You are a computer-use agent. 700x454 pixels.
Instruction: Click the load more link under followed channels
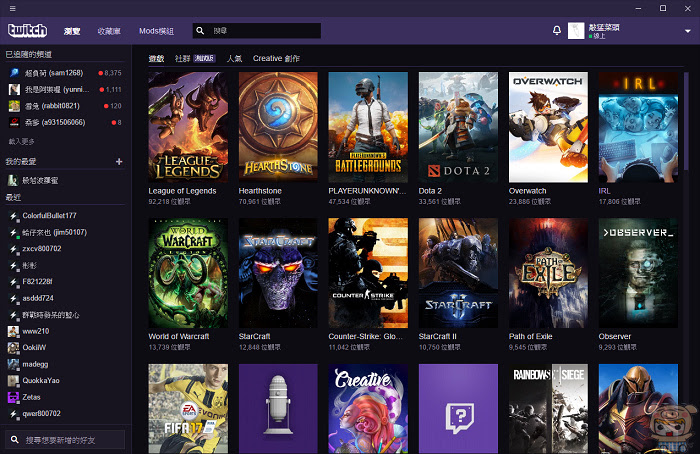tap(21, 142)
